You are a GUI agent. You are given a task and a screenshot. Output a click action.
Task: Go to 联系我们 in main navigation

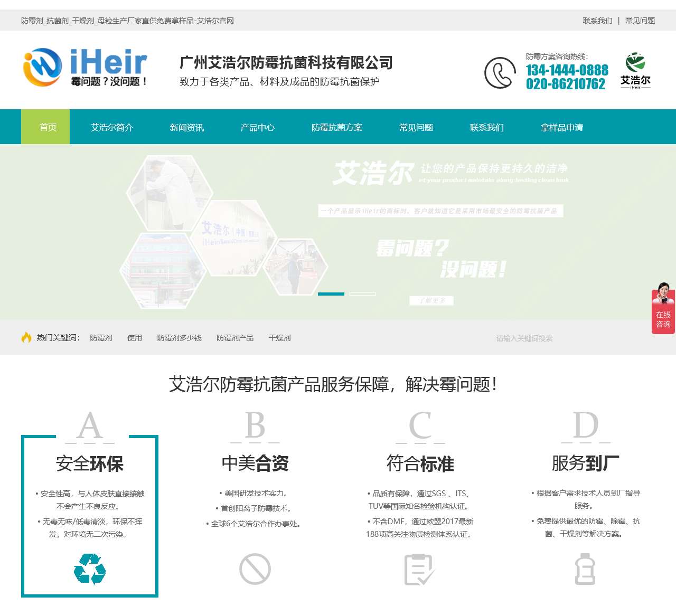pyautogui.click(x=487, y=127)
